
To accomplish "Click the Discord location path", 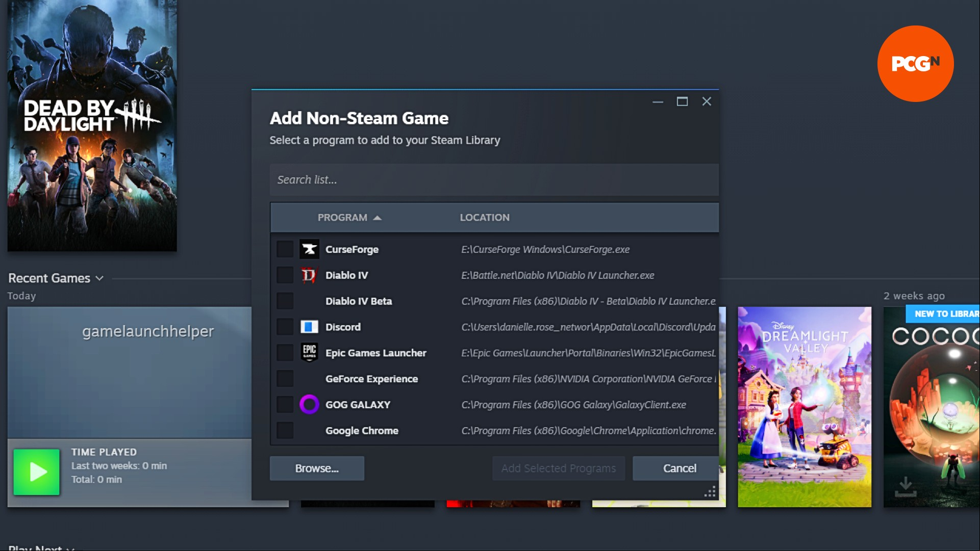I will pos(589,327).
